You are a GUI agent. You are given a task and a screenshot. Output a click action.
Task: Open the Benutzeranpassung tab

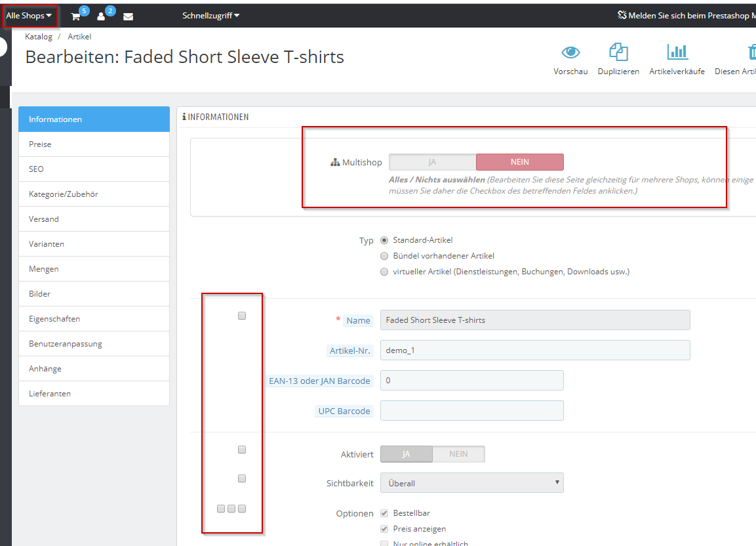point(94,344)
